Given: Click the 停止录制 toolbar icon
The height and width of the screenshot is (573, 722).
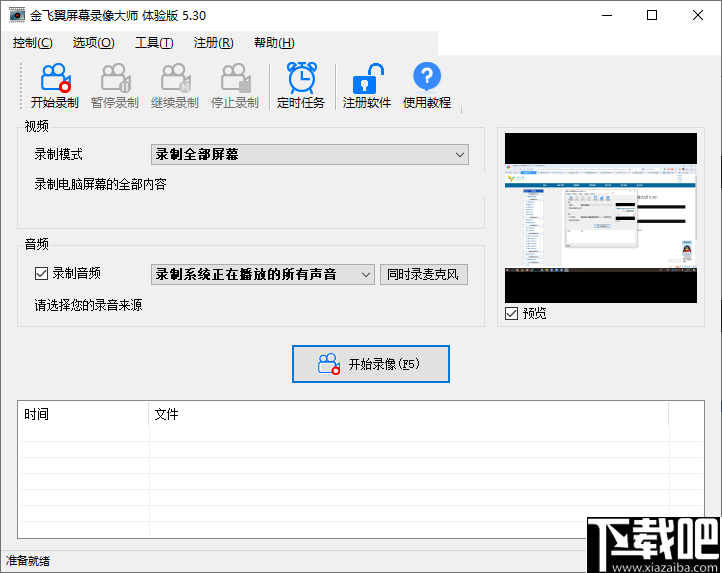Looking at the screenshot, I should 235,78.
